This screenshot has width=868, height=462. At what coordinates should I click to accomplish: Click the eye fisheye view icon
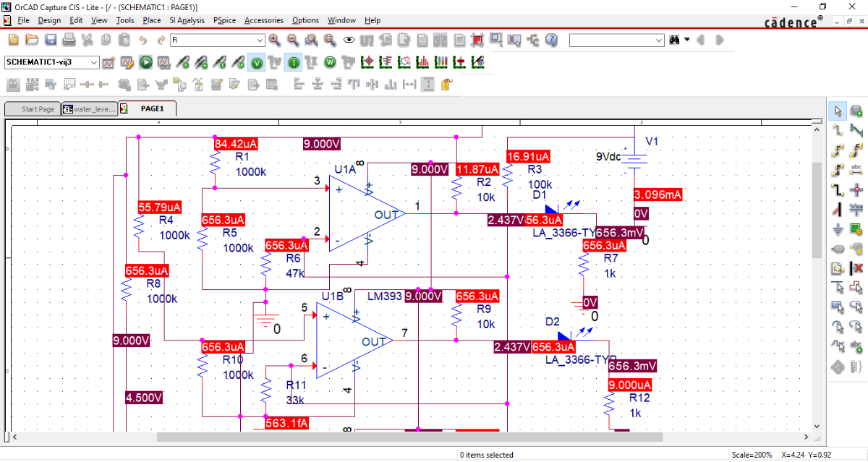pos(349,40)
